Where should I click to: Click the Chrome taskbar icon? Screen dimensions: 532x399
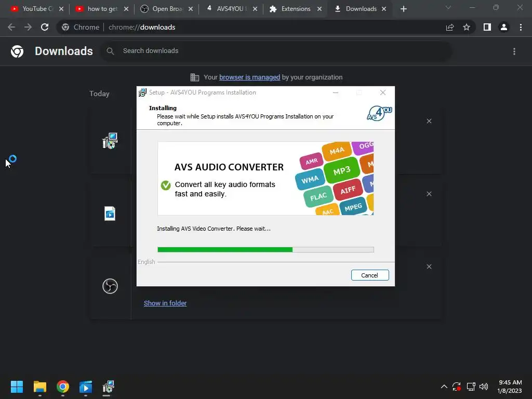[x=63, y=387]
